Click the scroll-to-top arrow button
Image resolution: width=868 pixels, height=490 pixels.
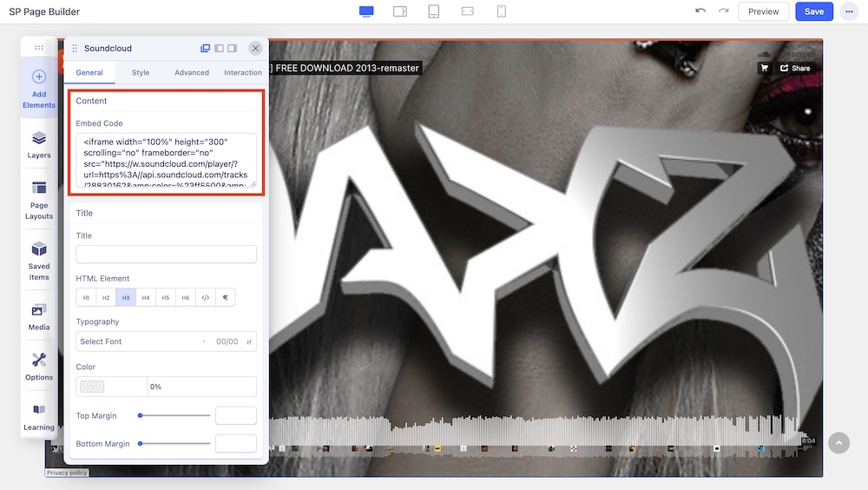pos(838,442)
